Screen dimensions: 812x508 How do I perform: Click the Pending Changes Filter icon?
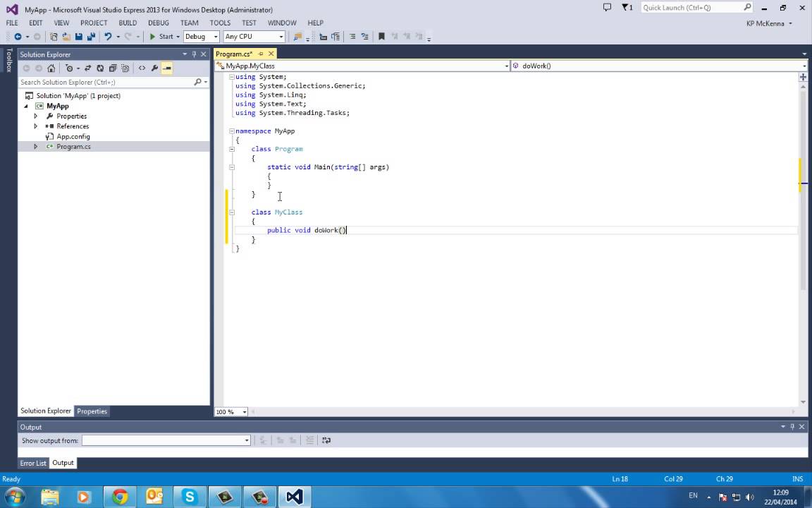[x=69, y=68]
